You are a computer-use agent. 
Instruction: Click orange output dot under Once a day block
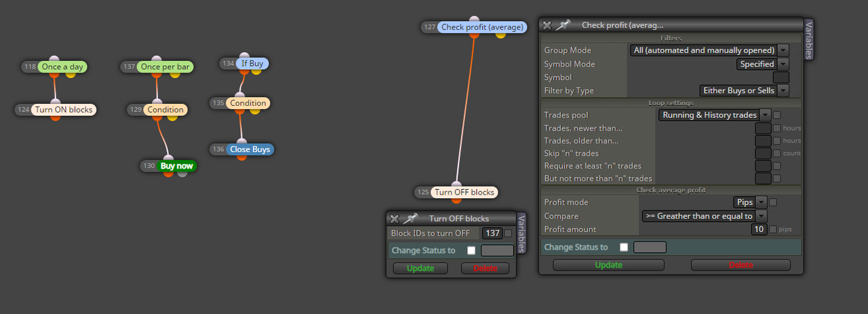[55, 75]
